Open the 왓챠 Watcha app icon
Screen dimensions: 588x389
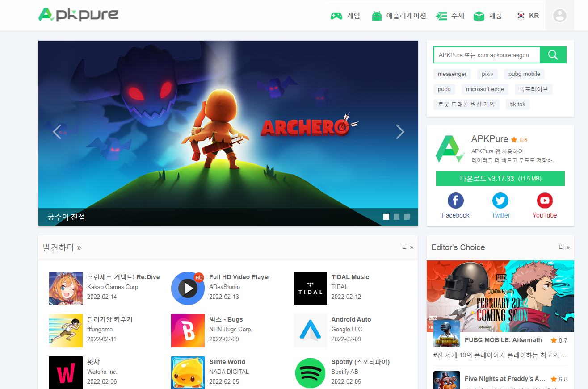point(66,372)
